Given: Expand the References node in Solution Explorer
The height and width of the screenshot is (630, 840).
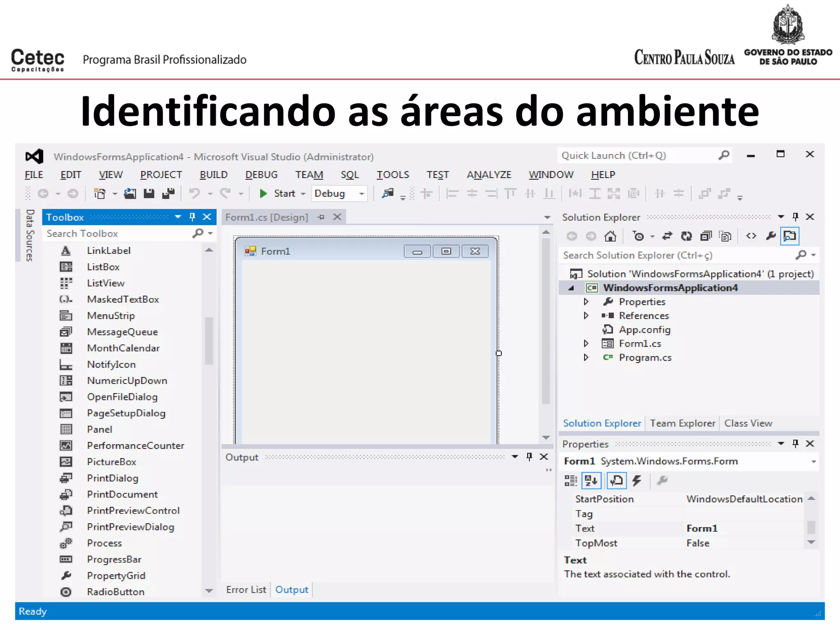Looking at the screenshot, I should [586, 316].
